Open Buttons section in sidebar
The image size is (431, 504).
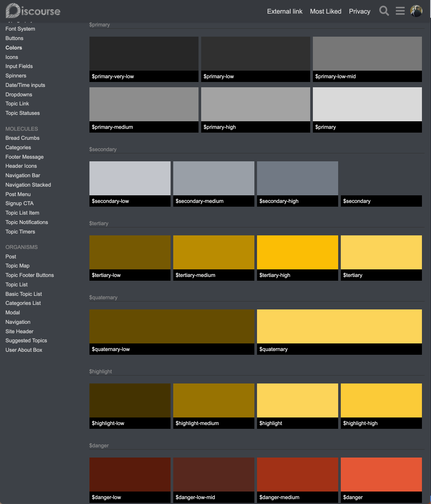(x=14, y=38)
